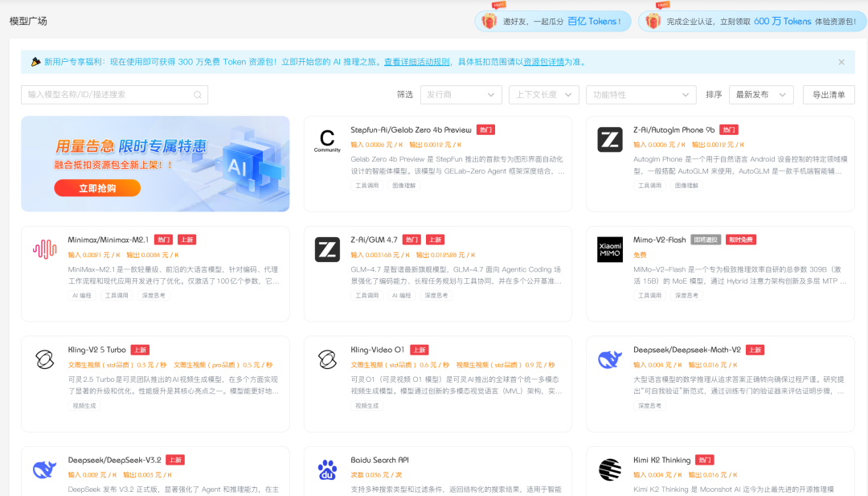This screenshot has height=496, width=868.
Task: Click the Kling-Video O1 logo icon
Action: click(x=327, y=360)
